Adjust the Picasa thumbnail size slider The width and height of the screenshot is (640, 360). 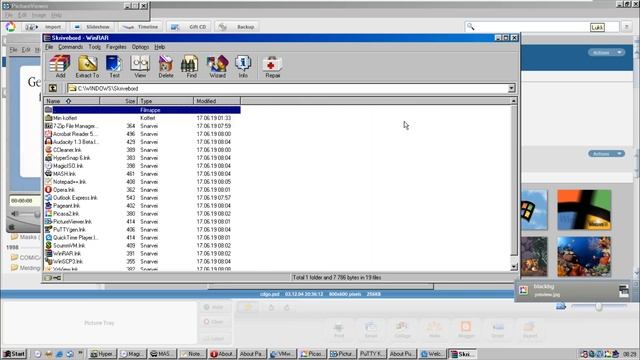click(x=598, y=307)
